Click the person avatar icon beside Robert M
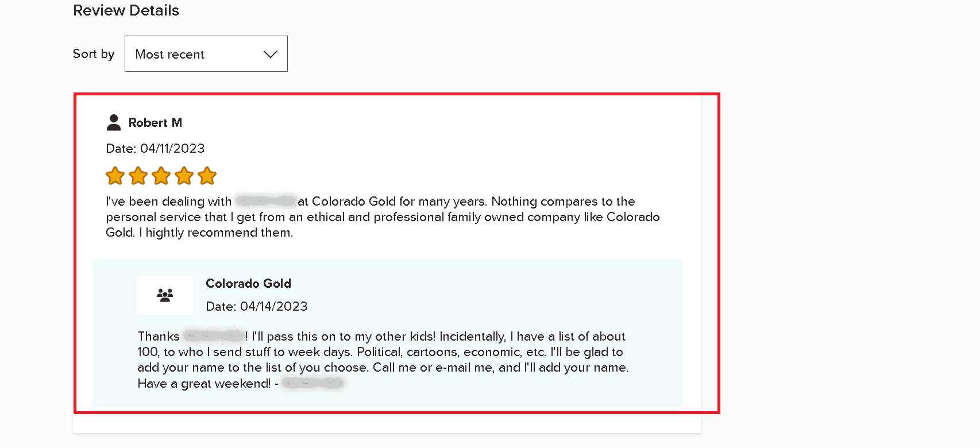Image resolution: width=980 pixels, height=448 pixels. point(113,122)
